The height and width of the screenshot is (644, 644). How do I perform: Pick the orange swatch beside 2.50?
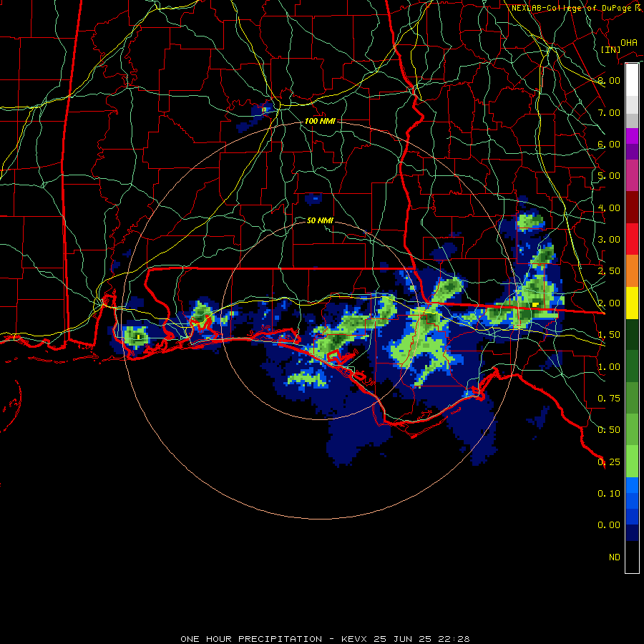(x=632, y=270)
